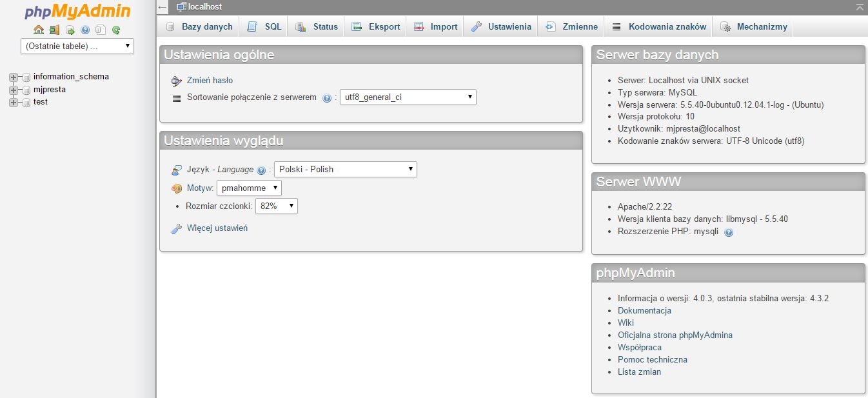Expand the test database tree
Image resolution: width=868 pixels, height=398 pixels.
[x=13, y=102]
